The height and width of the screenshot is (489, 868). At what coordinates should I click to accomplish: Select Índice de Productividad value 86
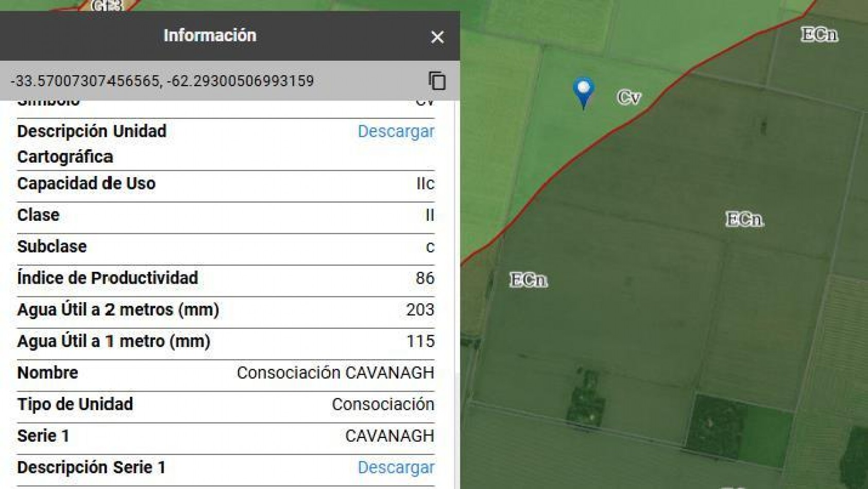425,278
